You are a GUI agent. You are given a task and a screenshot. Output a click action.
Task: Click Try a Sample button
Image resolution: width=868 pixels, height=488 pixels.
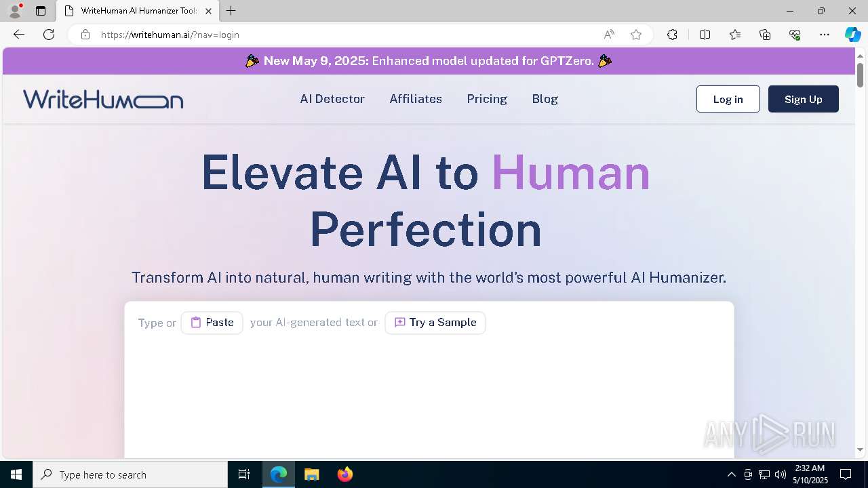(435, 323)
